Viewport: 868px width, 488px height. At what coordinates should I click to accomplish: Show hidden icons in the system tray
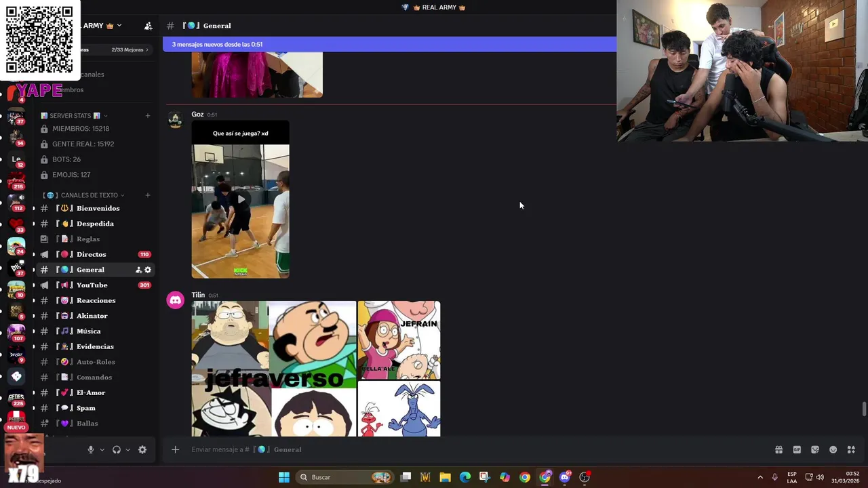760,477
